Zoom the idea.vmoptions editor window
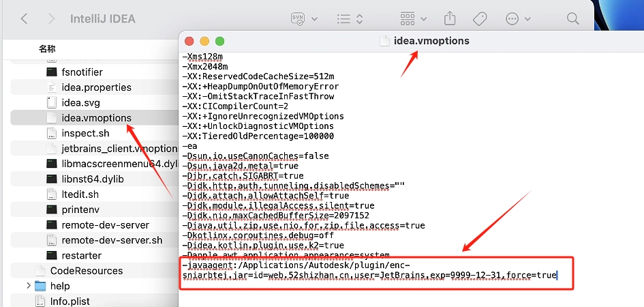 [x=220, y=41]
